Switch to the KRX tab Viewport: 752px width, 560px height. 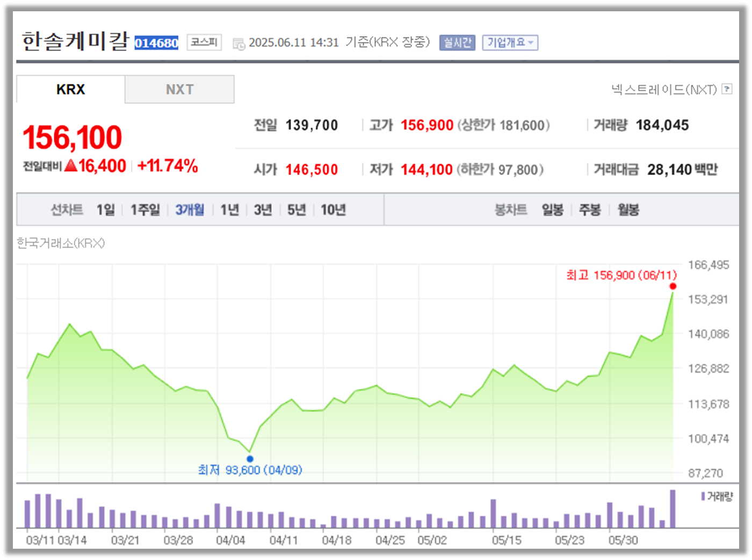click(70, 89)
